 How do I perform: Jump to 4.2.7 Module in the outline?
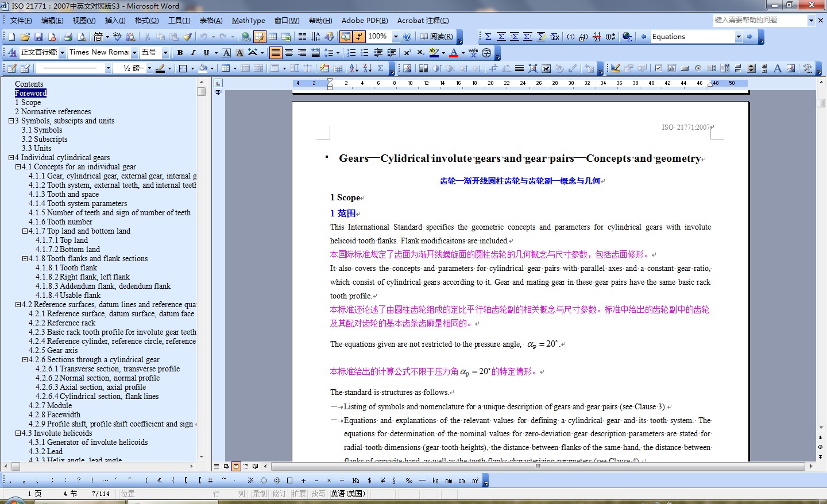[50, 406]
